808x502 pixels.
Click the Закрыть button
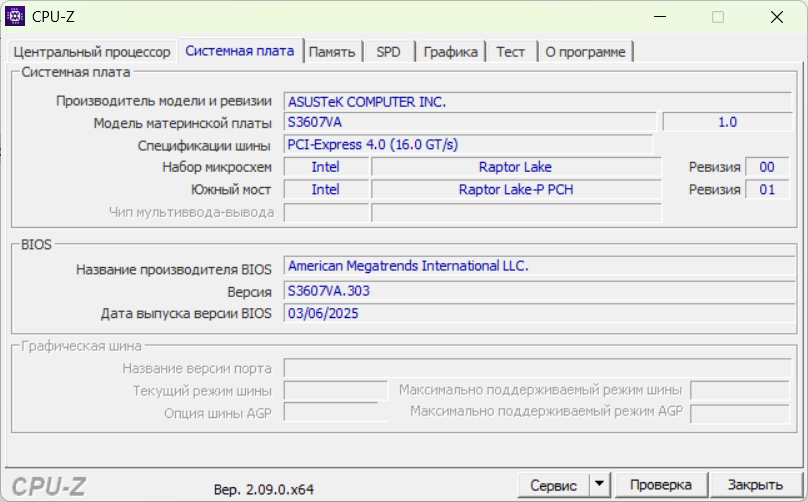point(755,485)
